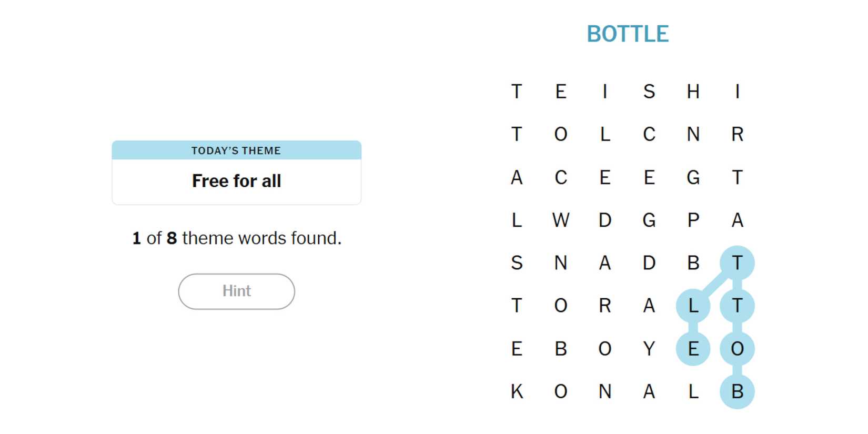Tap the G between E and T
Image resolution: width=868 pixels, height=434 pixels.
693,177
